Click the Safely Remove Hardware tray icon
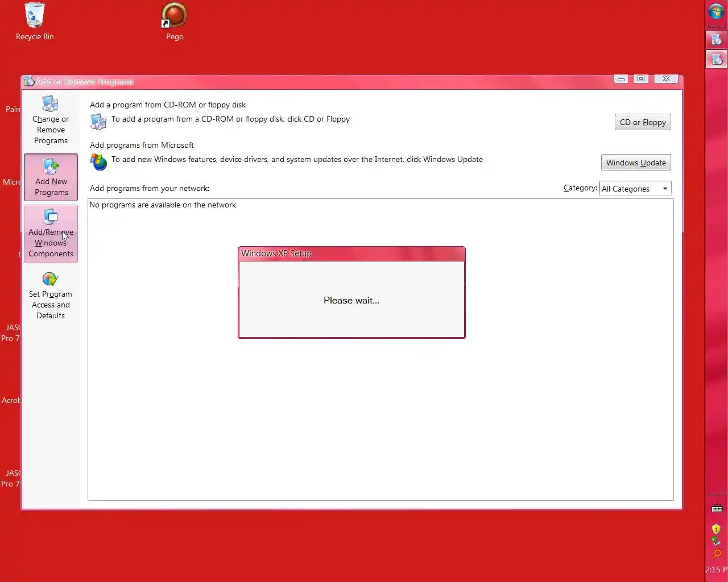 [716, 541]
